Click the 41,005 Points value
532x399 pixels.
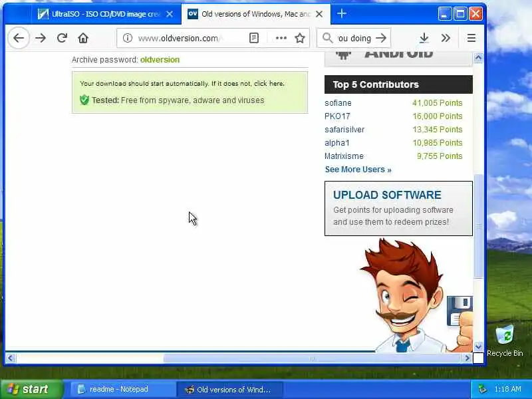coord(438,103)
